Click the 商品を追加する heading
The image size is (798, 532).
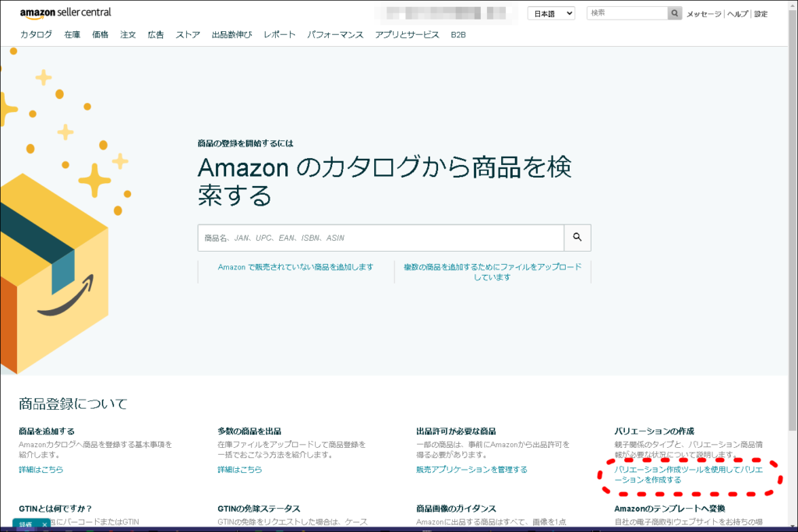pos(47,432)
